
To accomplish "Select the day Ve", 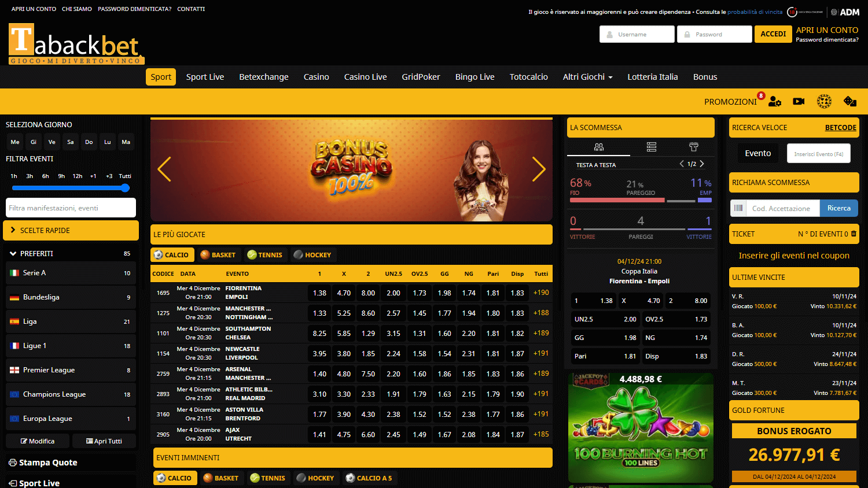I will pyautogui.click(x=52, y=142).
